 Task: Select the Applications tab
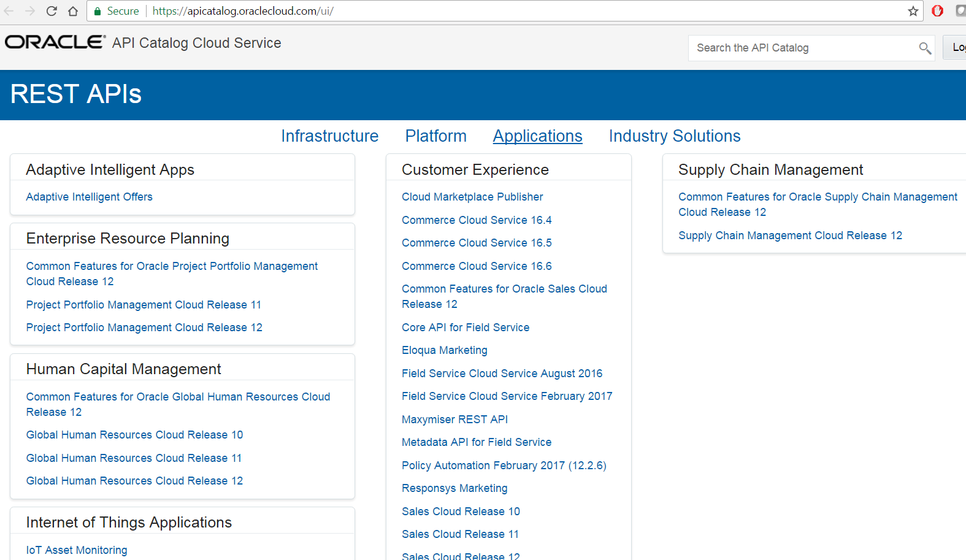[538, 136]
